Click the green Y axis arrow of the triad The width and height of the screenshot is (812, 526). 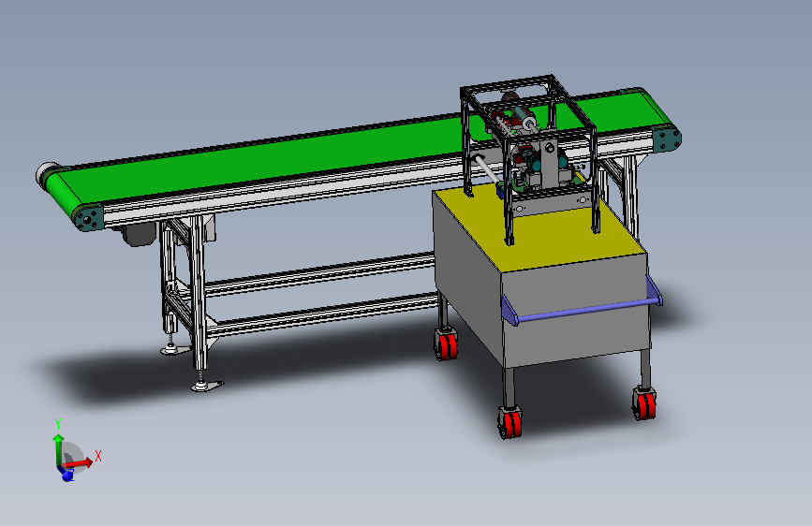pyautogui.click(x=58, y=450)
